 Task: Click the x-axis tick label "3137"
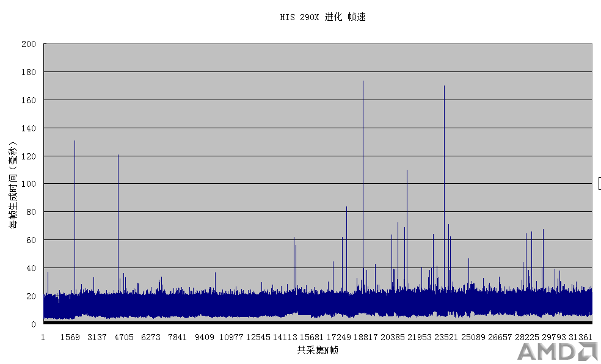click(x=97, y=337)
